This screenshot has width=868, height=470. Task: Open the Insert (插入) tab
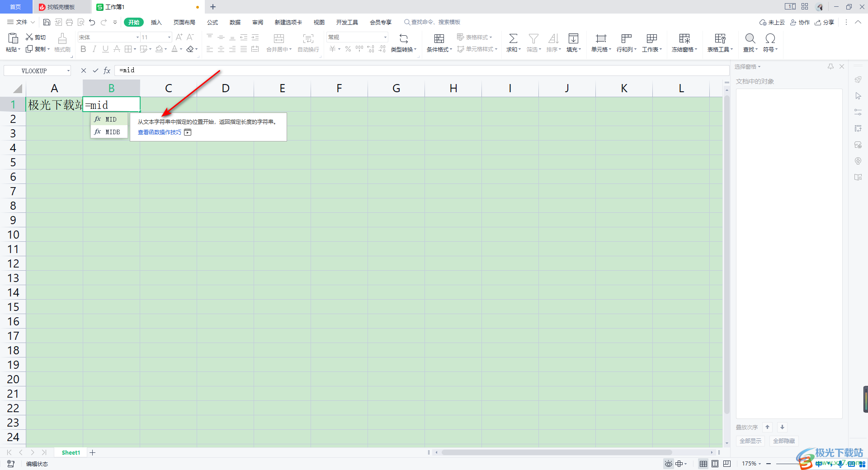point(156,22)
